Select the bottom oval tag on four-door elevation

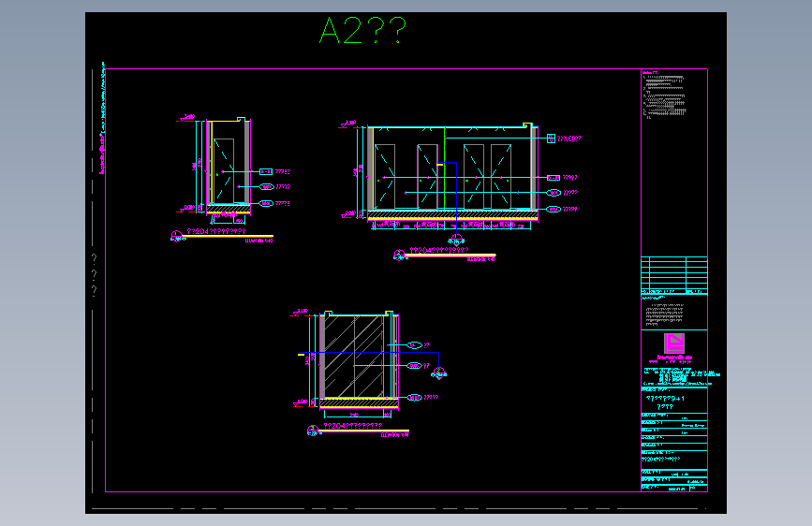(x=554, y=209)
